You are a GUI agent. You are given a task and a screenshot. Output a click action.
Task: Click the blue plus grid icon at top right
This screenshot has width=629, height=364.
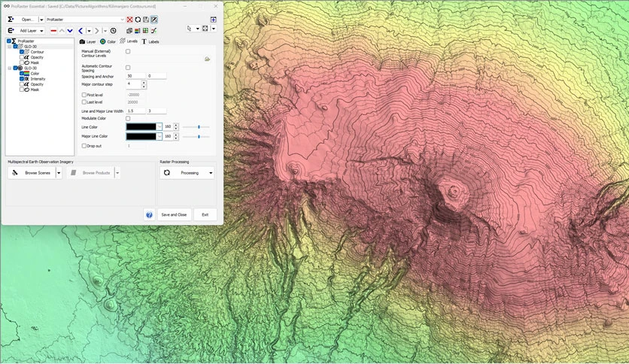coord(214,20)
